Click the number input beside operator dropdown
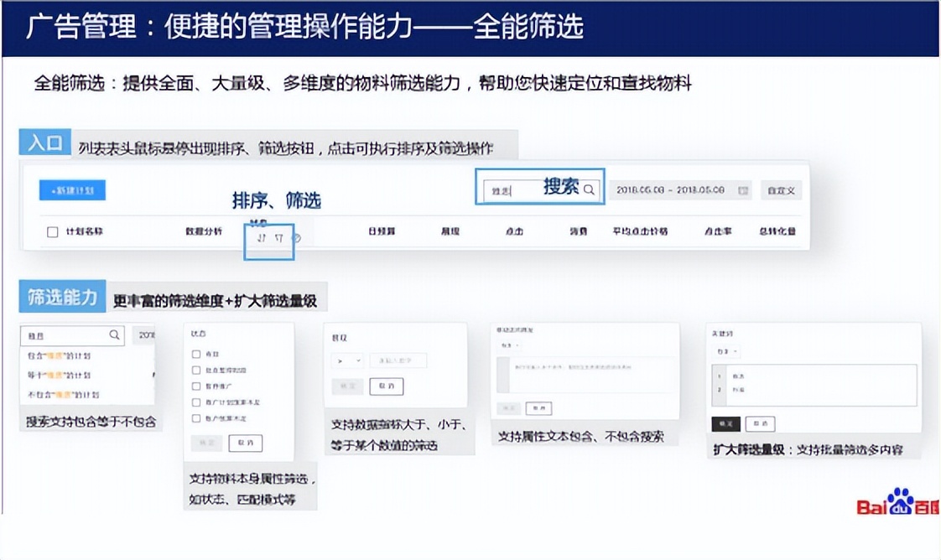The image size is (941, 560). coord(398,360)
